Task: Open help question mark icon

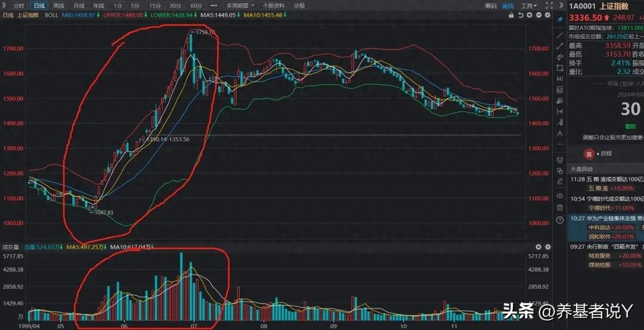Action: [559, 220]
